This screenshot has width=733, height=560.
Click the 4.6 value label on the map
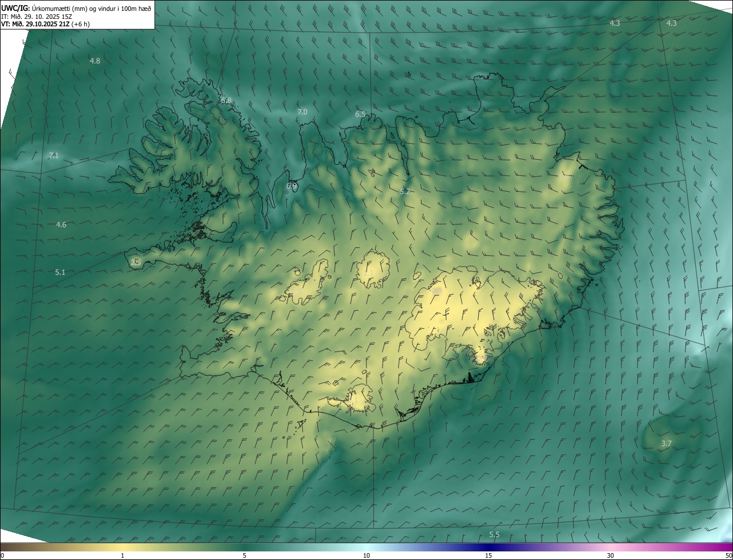pyautogui.click(x=61, y=225)
